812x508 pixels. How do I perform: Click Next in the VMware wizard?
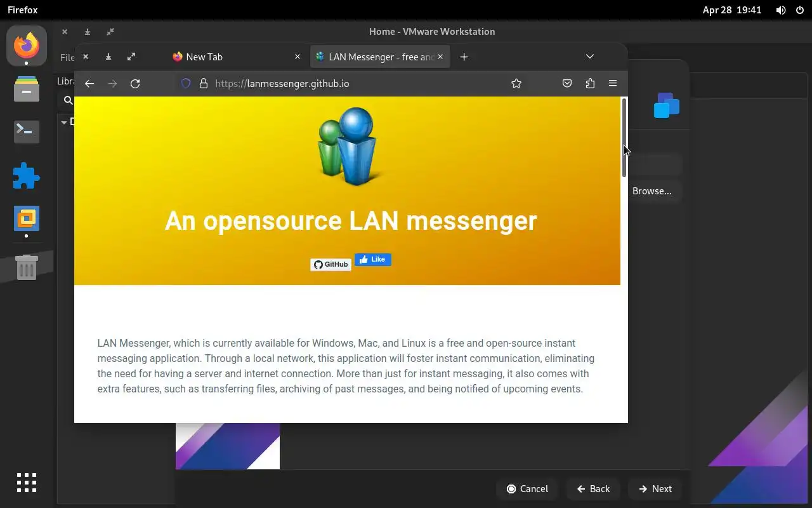[655, 488]
